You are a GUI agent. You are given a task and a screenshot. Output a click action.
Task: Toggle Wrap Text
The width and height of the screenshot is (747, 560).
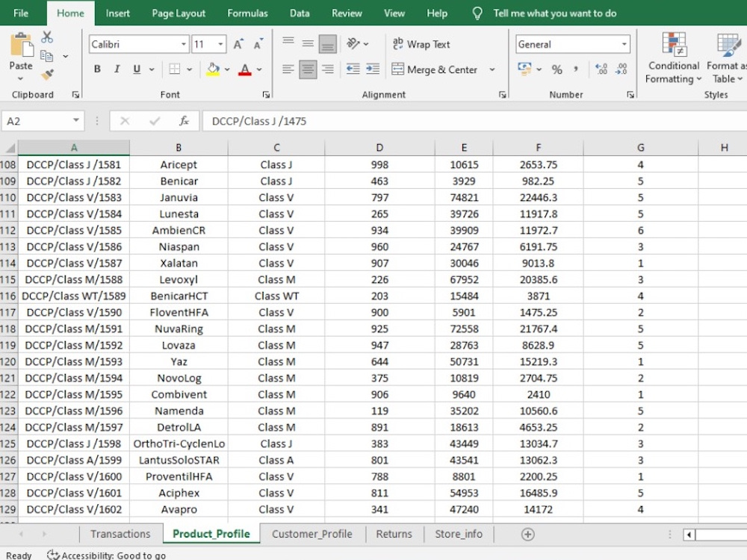[x=421, y=44]
